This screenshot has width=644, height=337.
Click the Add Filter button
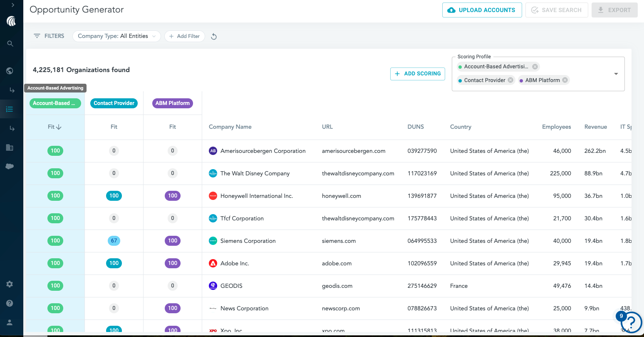(x=184, y=36)
